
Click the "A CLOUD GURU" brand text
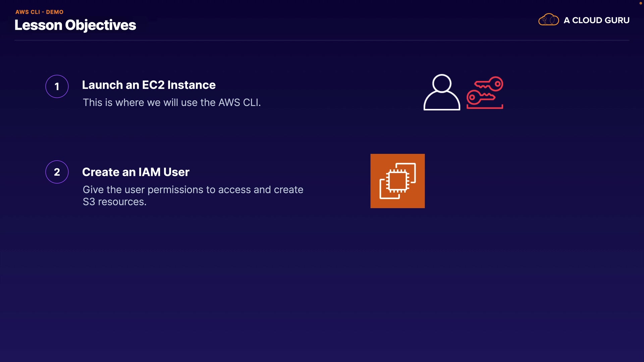pos(596,20)
